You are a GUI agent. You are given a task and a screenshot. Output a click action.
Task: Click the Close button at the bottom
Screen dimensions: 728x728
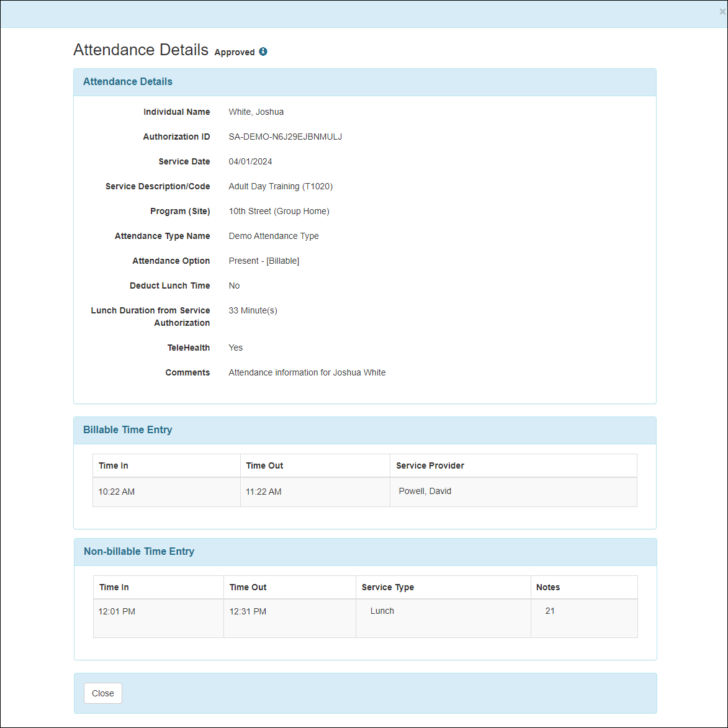(102, 693)
